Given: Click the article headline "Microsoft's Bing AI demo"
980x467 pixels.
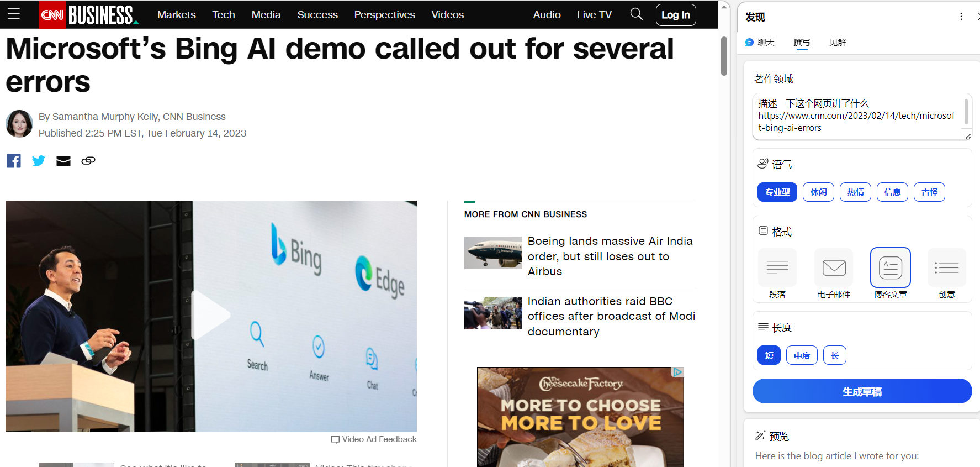Looking at the screenshot, I should 340,65.
